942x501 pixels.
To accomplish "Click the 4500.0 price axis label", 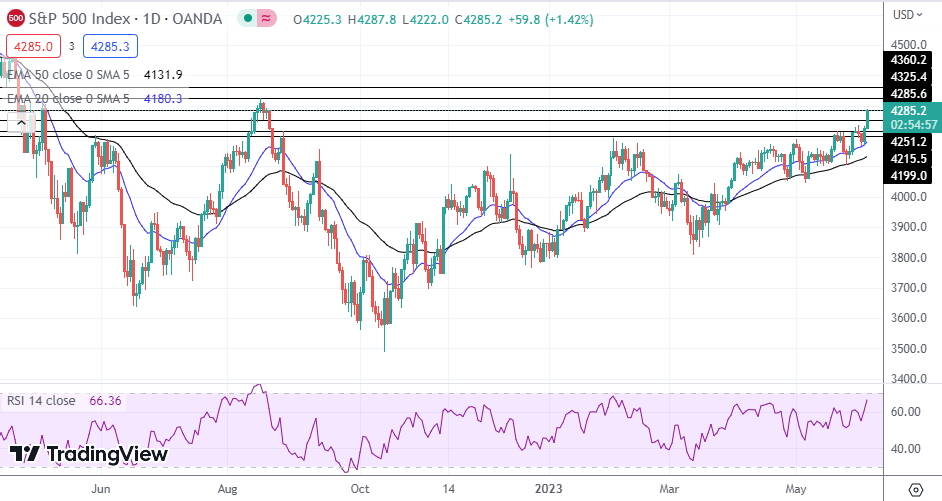I will pos(908,44).
